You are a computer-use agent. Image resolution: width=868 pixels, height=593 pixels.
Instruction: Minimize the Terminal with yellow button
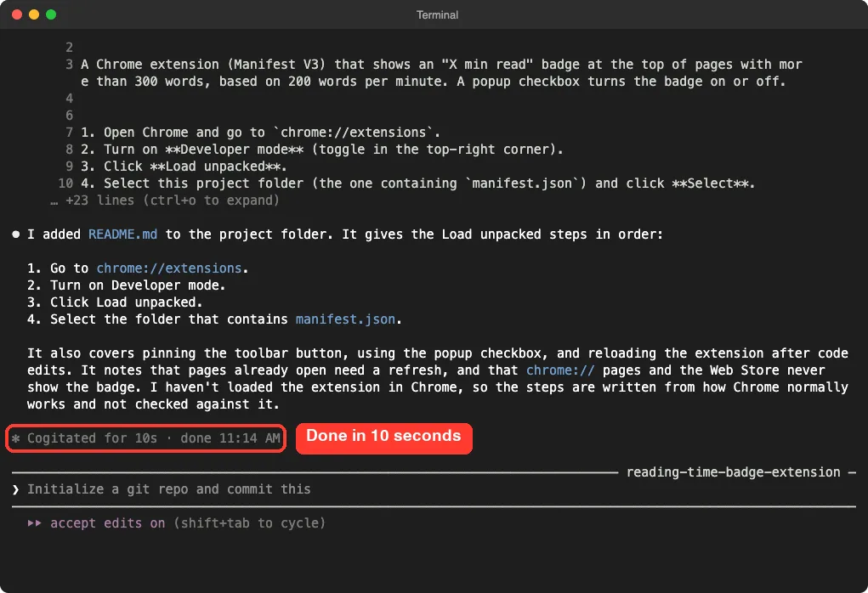click(x=34, y=15)
